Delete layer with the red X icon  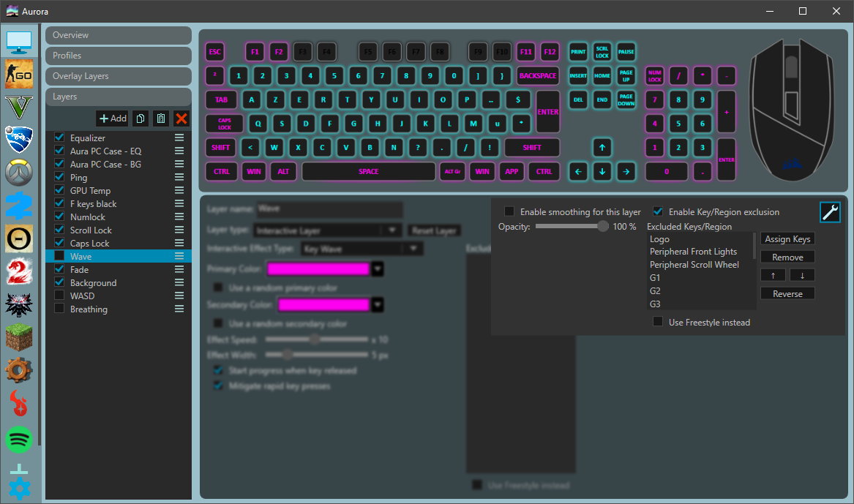181,118
